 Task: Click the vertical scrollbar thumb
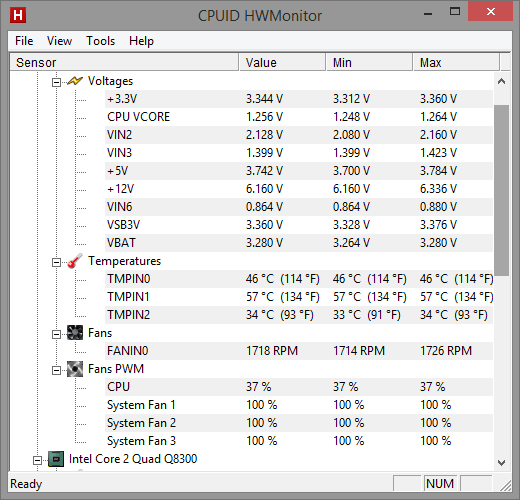point(501,190)
